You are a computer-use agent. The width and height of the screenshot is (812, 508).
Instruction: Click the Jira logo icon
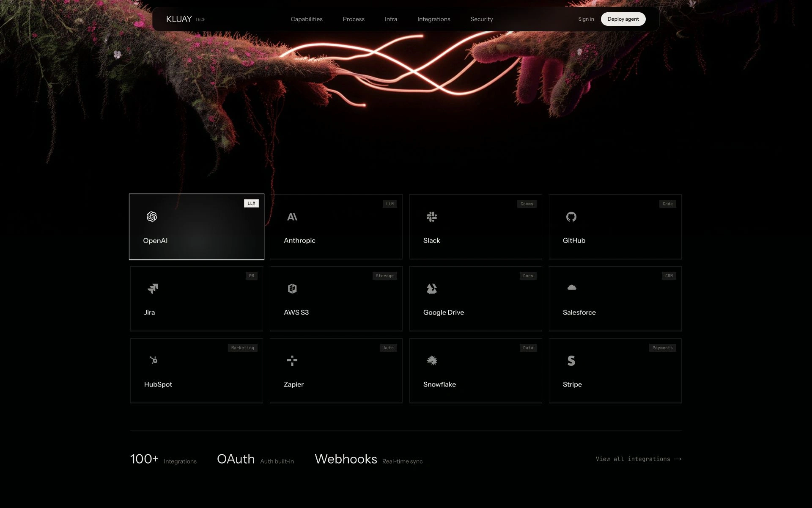pyautogui.click(x=153, y=289)
